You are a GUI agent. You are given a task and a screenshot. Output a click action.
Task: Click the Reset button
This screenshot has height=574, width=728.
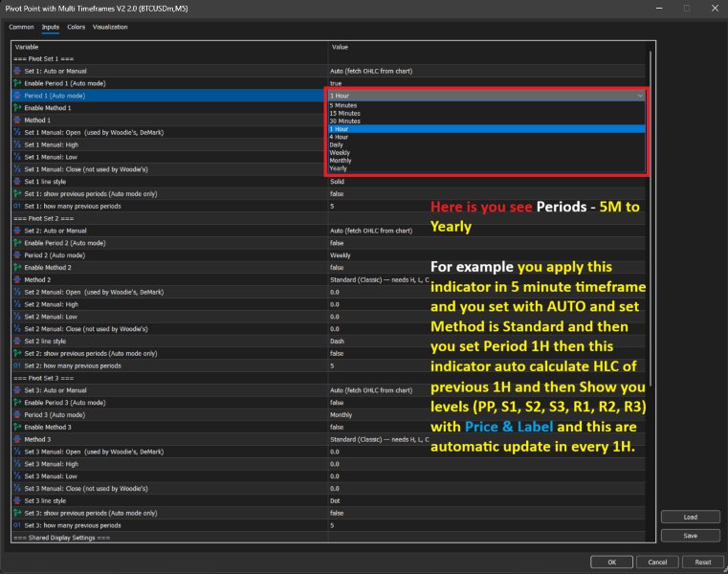point(702,562)
